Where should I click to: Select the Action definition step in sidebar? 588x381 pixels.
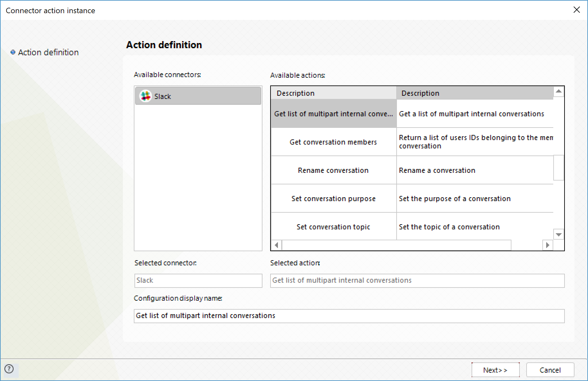(x=48, y=52)
